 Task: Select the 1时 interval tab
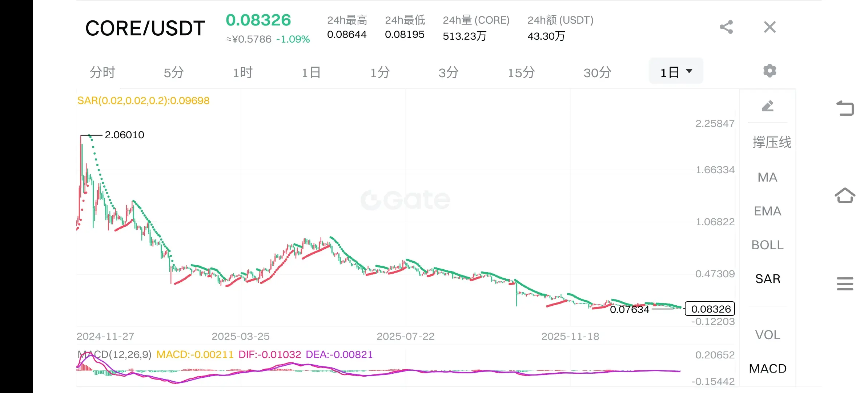tap(242, 72)
